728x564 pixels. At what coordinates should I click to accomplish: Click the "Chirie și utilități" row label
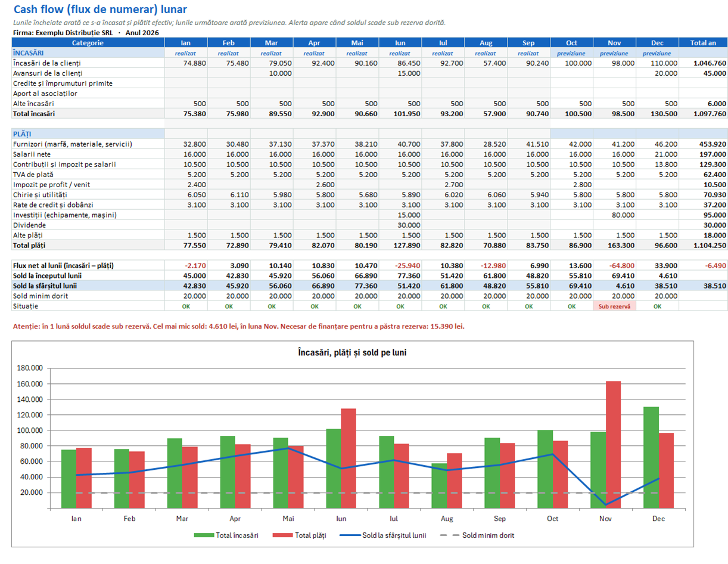pyautogui.click(x=40, y=194)
